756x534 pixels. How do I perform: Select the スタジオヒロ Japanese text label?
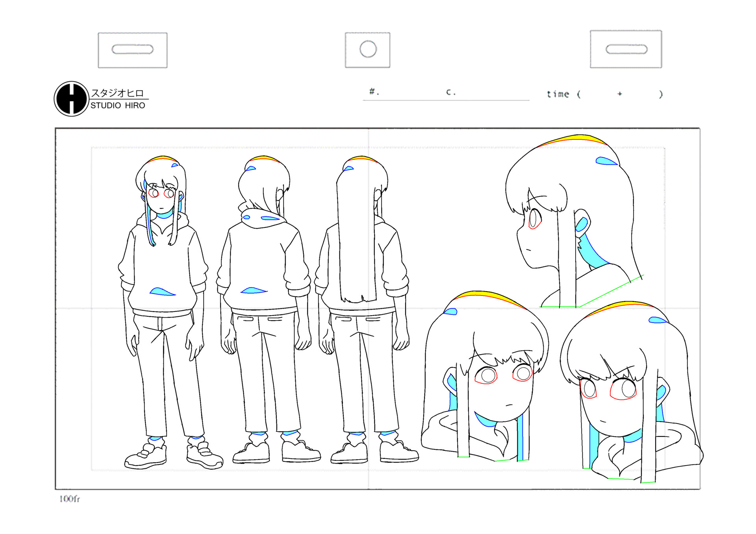tap(118, 92)
